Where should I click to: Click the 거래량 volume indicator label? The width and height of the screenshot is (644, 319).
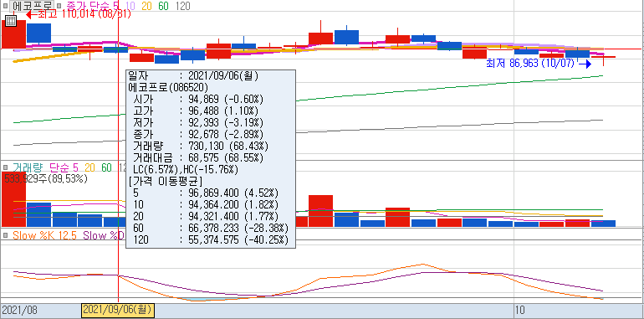[x=27, y=167]
